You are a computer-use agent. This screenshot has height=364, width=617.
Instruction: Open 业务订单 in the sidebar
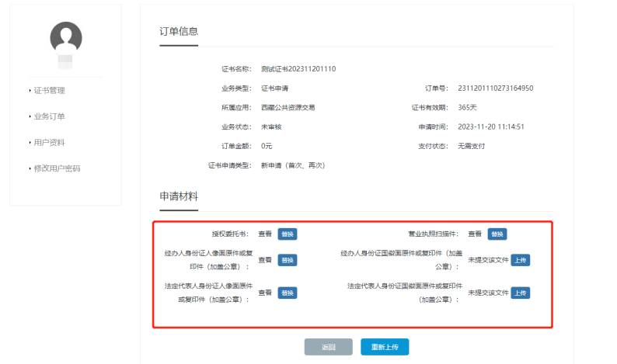(49, 116)
